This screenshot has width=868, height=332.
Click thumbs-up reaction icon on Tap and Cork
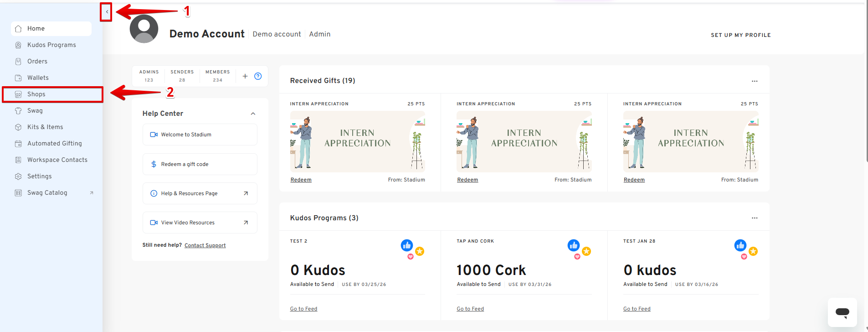(573, 245)
